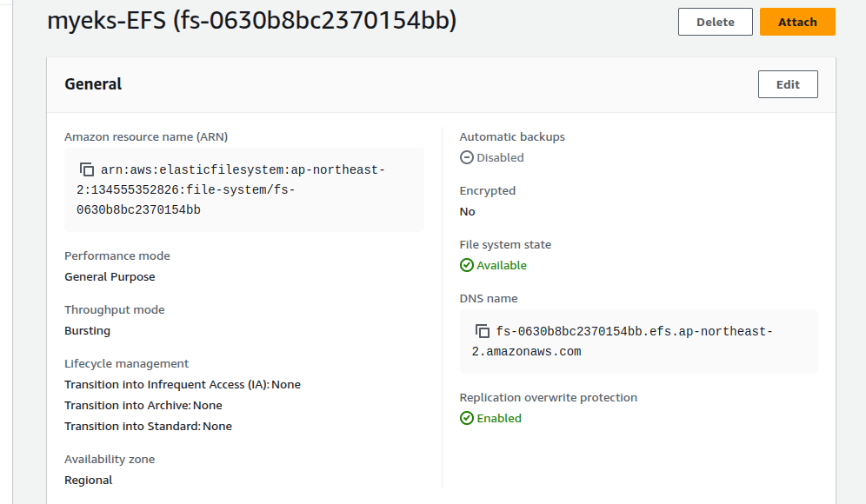Screen dimensions: 866x504
Task: Click the Regional availability zone value
Action: pyautogui.click(x=89, y=480)
